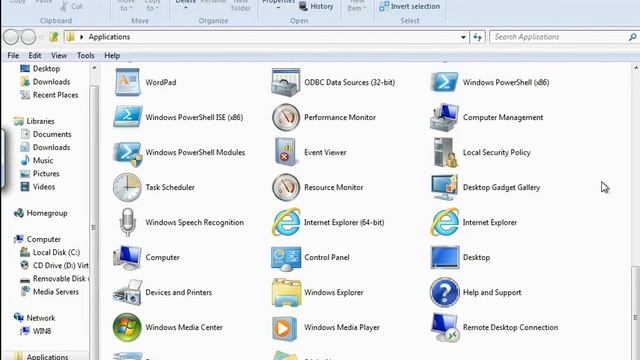Image resolution: width=640 pixels, height=360 pixels.
Task: Open the Control Panel icon
Action: (x=286, y=258)
